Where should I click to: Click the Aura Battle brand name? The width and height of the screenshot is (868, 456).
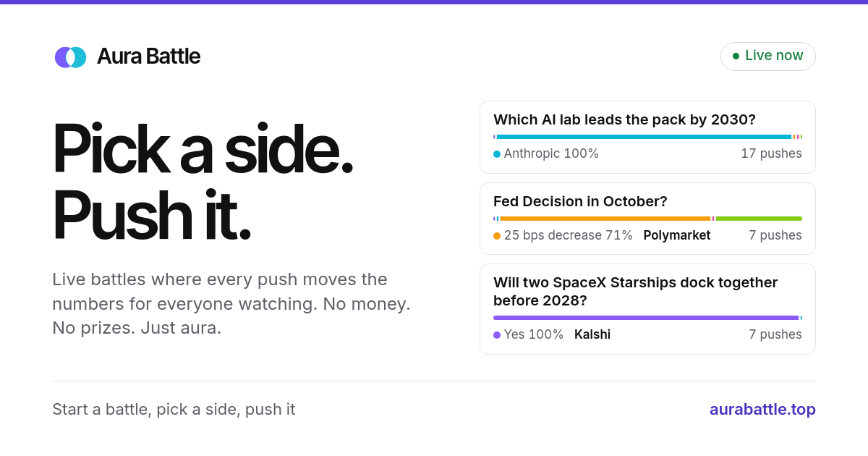148,56
